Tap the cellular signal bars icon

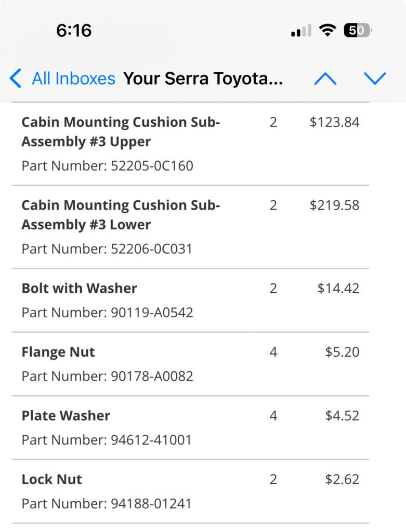coord(301,30)
